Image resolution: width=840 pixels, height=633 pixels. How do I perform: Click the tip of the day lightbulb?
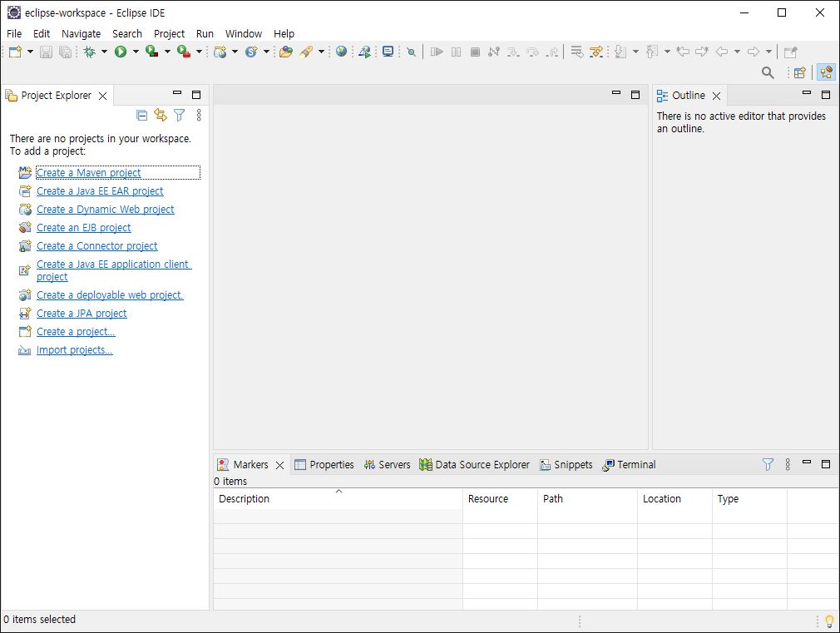[x=829, y=621]
